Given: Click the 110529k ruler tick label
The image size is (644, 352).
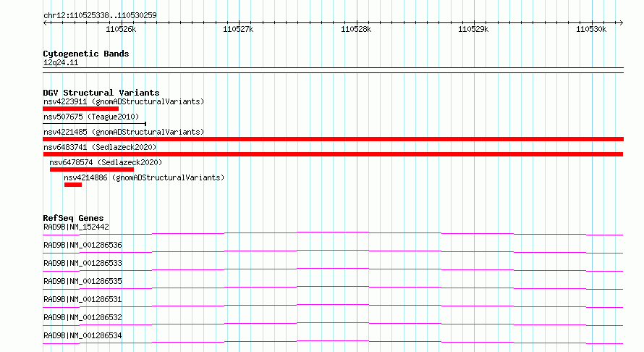Looking at the screenshot, I should [x=473, y=29].
